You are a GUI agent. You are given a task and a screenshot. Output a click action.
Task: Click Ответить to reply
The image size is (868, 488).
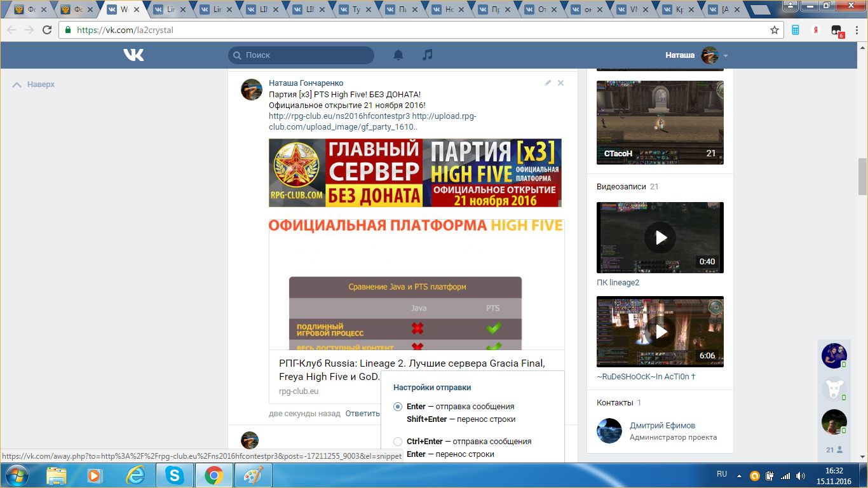(x=363, y=414)
